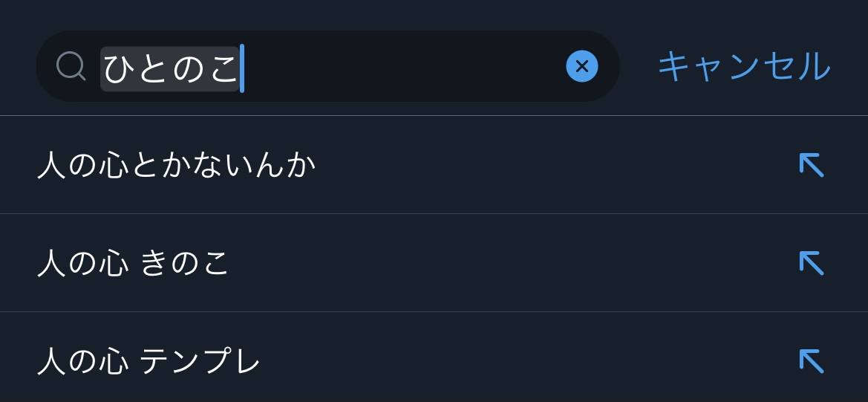
Task: Select the suggestion 人の心とかないんか
Action: (x=177, y=166)
